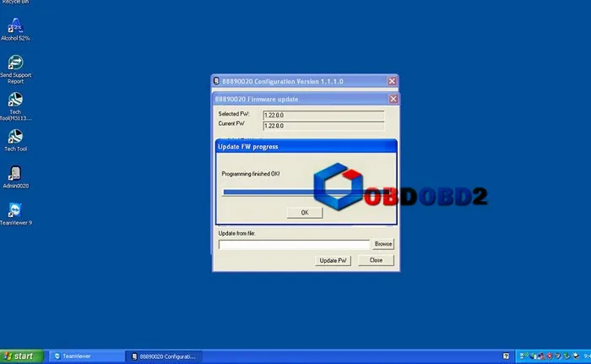Click the question mark icon in taskbar
The image size is (591, 364).
click(x=506, y=356)
